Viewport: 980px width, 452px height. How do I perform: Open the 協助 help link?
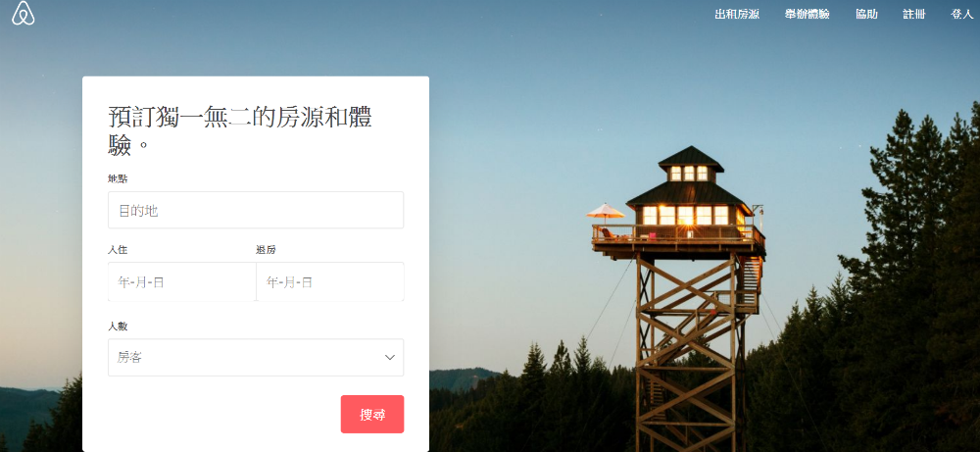click(866, 15)
